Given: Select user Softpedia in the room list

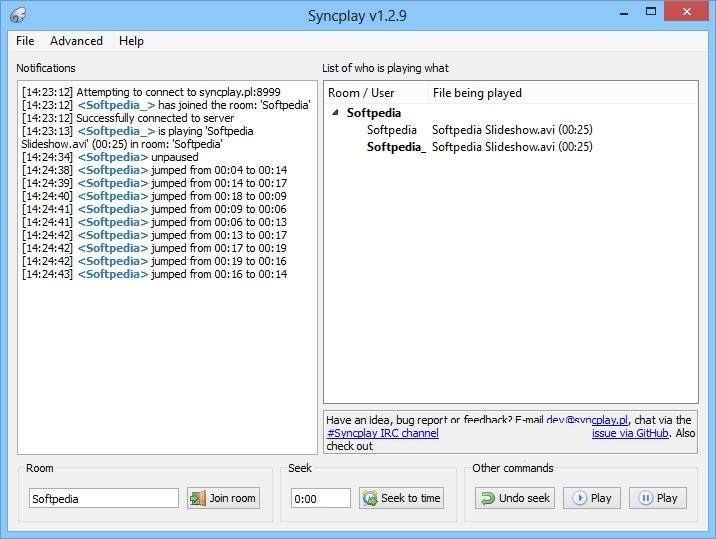Looking at the screenshot, I should (391, 130).
